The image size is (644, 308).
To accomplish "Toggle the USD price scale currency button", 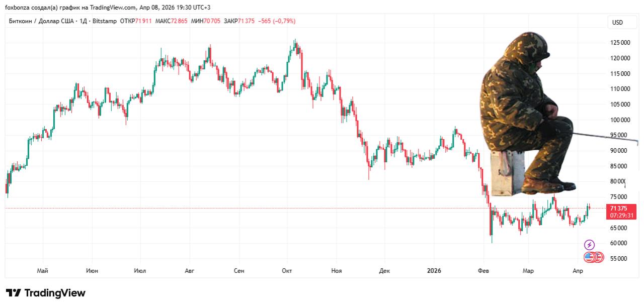I will tap(622, 23).
